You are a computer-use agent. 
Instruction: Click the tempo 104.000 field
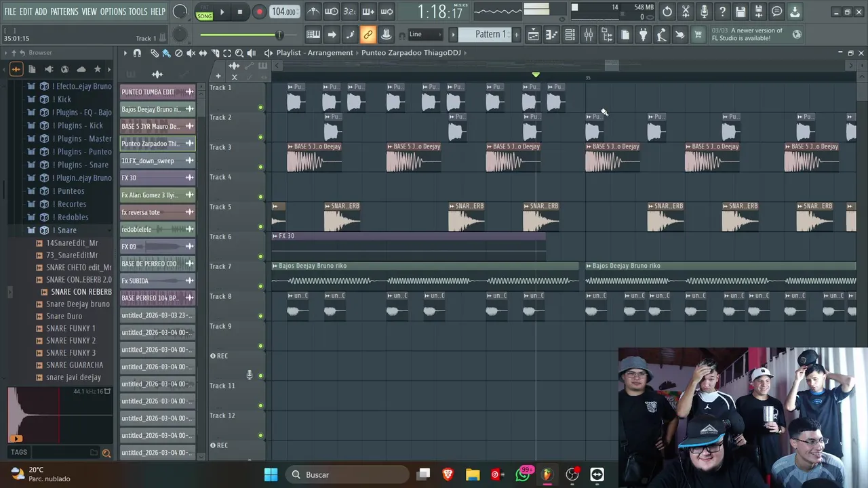tap(284, 12)
